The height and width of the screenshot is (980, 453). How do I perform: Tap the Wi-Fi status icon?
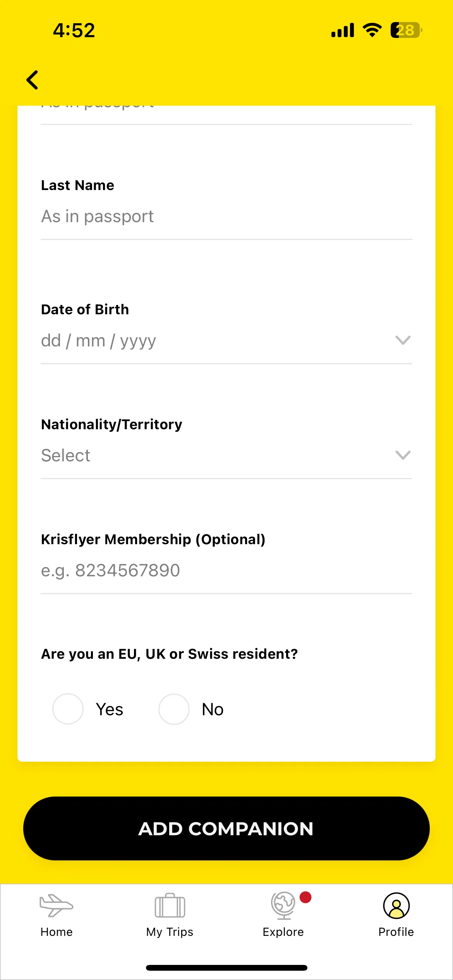pos(372,30)
